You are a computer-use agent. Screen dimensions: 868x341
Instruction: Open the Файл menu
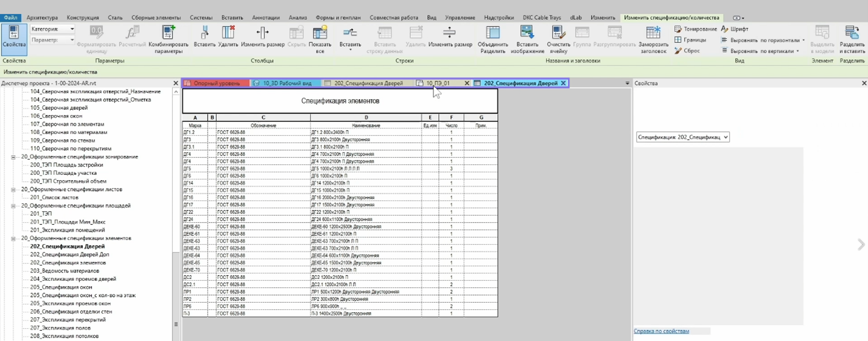[x=10, y=18]
